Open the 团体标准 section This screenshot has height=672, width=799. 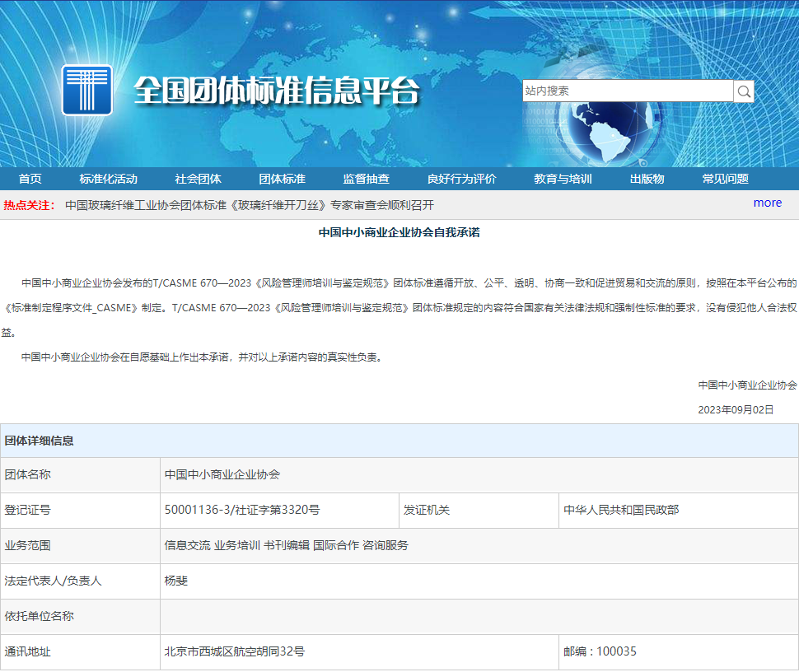[282, 179]
